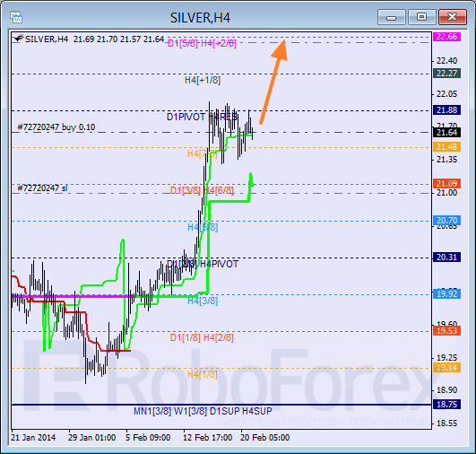Select the #72720247 sl stop loss label
The image size is (476, 454).
pos(42,188)
